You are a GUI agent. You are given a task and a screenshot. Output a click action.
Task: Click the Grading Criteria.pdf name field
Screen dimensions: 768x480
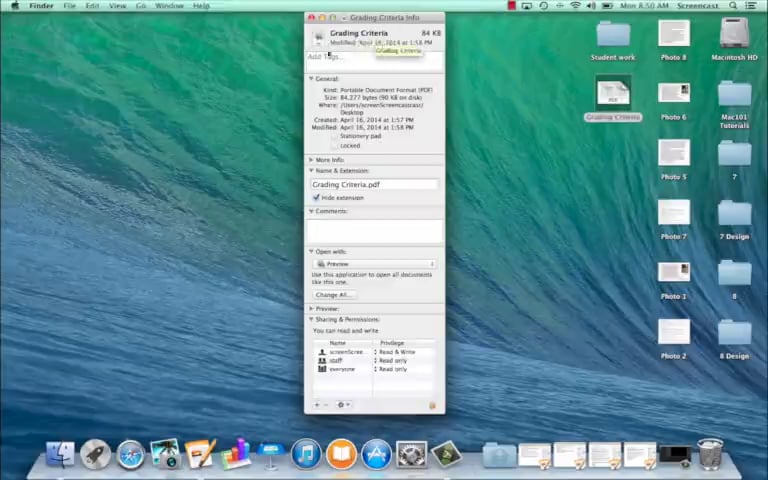click(375, 185)
